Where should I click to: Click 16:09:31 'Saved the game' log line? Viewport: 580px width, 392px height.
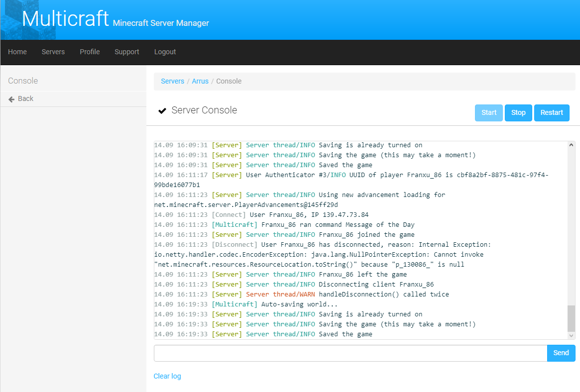[x=263, y=165]
